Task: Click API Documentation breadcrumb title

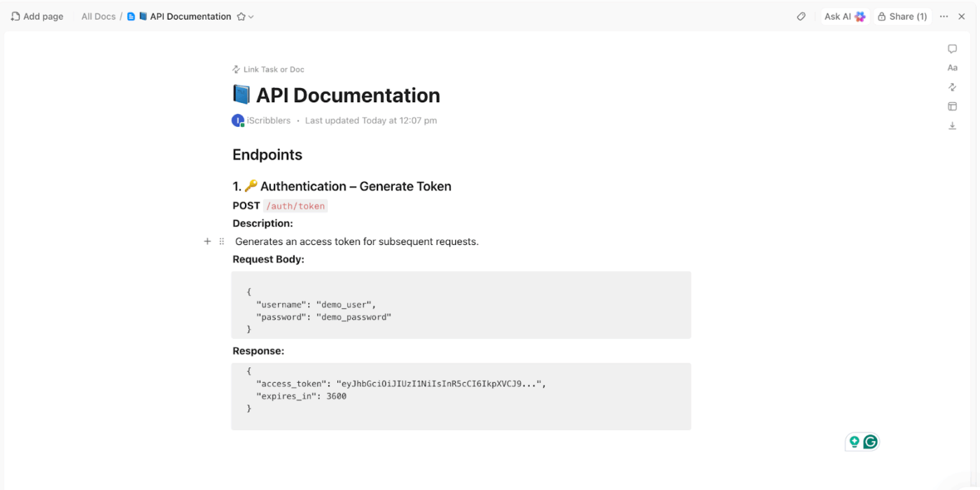Action: (190, 16)
